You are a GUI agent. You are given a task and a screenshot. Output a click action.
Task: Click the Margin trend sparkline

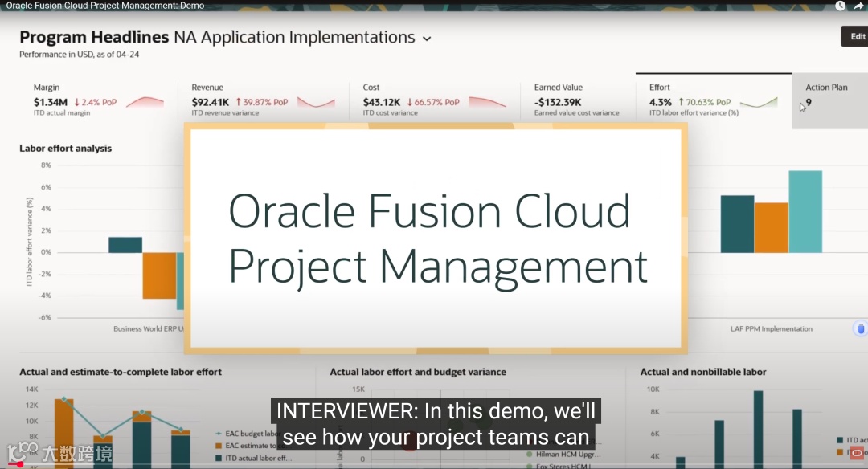(x=145, y=102)
